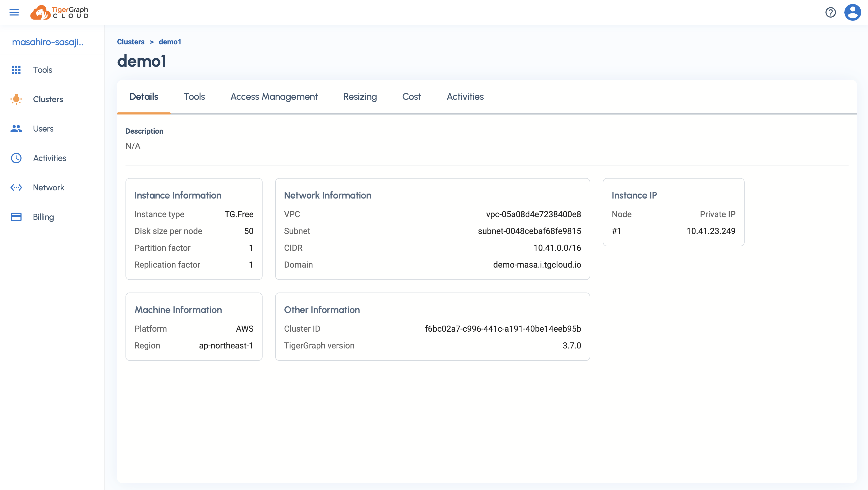Open the cluster Tools tab
Image resolution: width=868 pixels, height=490 pixels.
click(194, 97)
